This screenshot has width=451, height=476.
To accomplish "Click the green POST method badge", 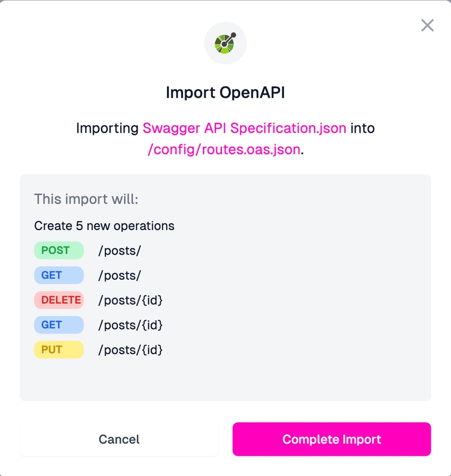I will click(x=59, y=250).
